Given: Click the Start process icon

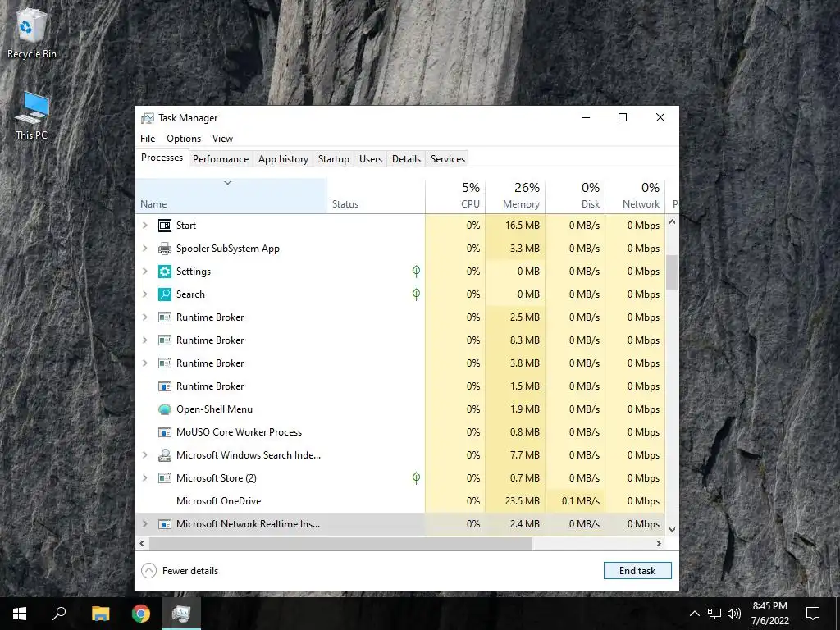Looking at the screenshot, I should point(164,226).
